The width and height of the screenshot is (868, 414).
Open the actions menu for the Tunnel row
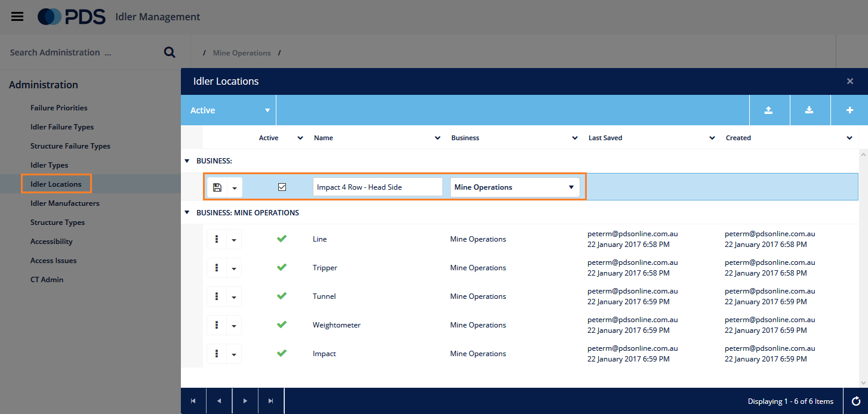[x=217, y=296]
